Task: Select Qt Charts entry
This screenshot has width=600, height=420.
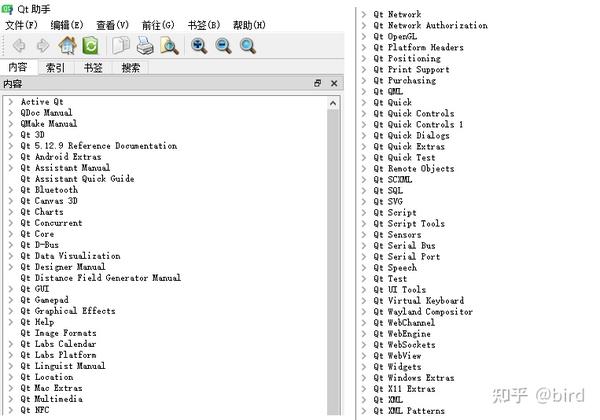Action: coord(42,212)
